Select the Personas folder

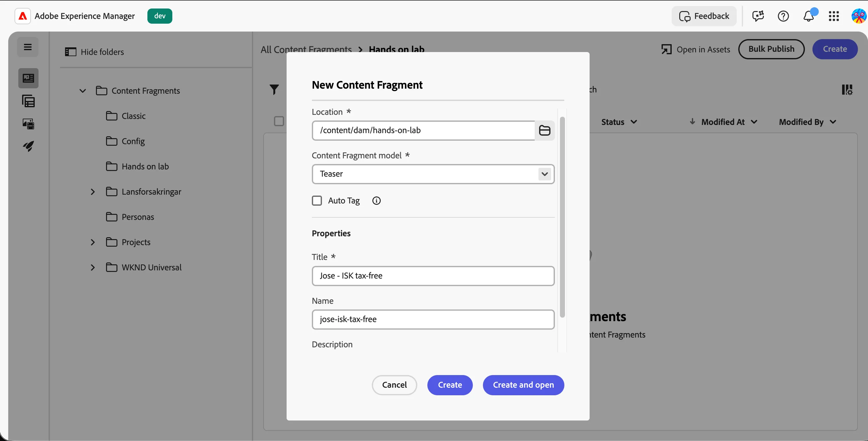130,217
